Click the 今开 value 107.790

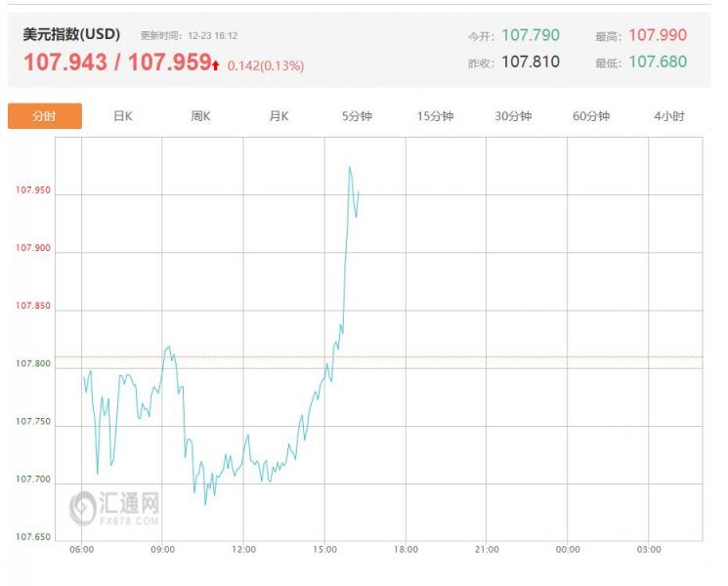pyautogui.click(x=531, y=35)
